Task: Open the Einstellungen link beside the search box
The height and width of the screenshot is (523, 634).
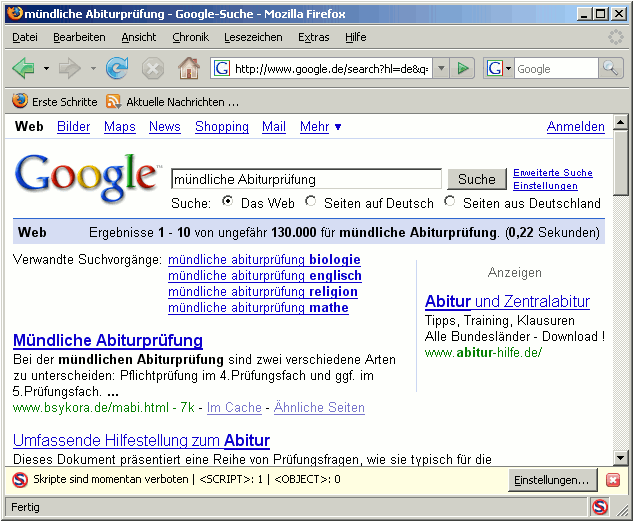Action: pyautogui.click(x=545, y=186)
